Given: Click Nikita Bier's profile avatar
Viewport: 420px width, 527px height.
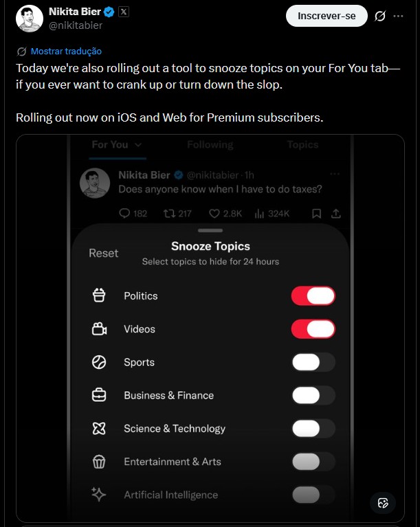Looking at the screenshot, I should pos(30,19).
